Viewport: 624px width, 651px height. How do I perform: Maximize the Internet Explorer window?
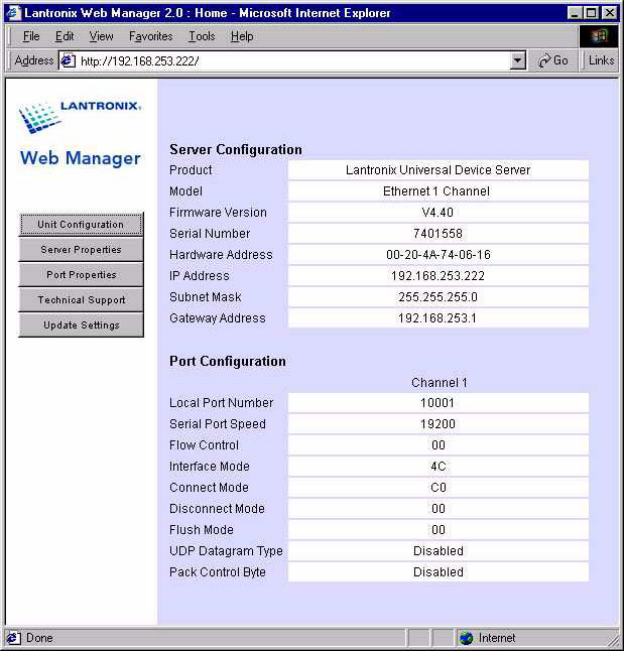[591, 13]
